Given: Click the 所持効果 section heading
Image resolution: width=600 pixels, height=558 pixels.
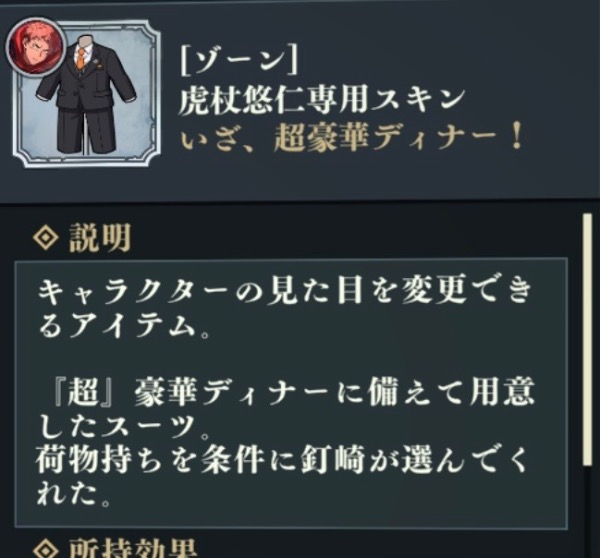Looking at the screenshot, I should tap(133, 549).
